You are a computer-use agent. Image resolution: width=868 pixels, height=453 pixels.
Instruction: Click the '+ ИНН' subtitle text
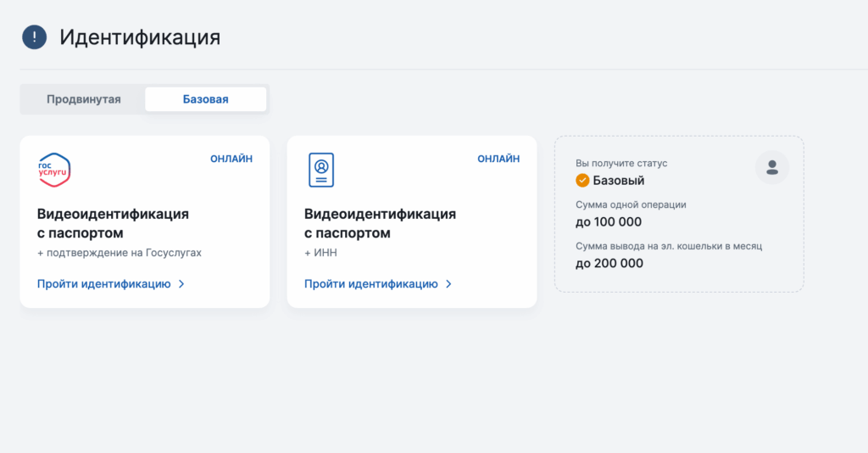[x=320, y=253]
